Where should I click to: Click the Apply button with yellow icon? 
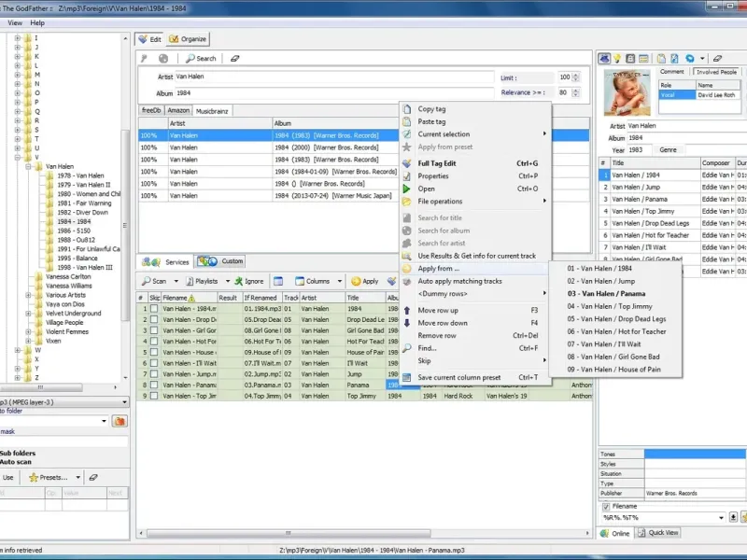coord(365,281)
